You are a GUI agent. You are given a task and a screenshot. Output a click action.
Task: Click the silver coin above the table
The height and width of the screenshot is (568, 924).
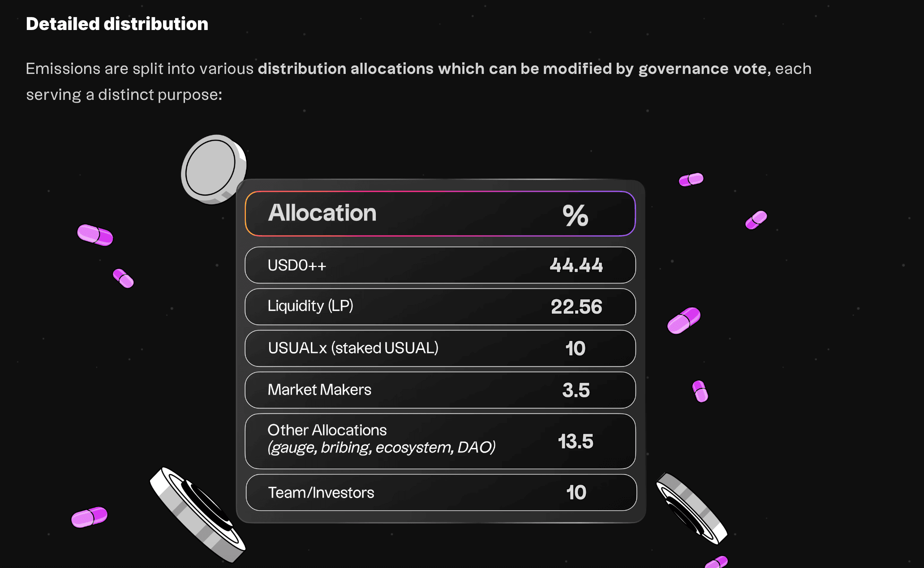[x=214, y=169]
